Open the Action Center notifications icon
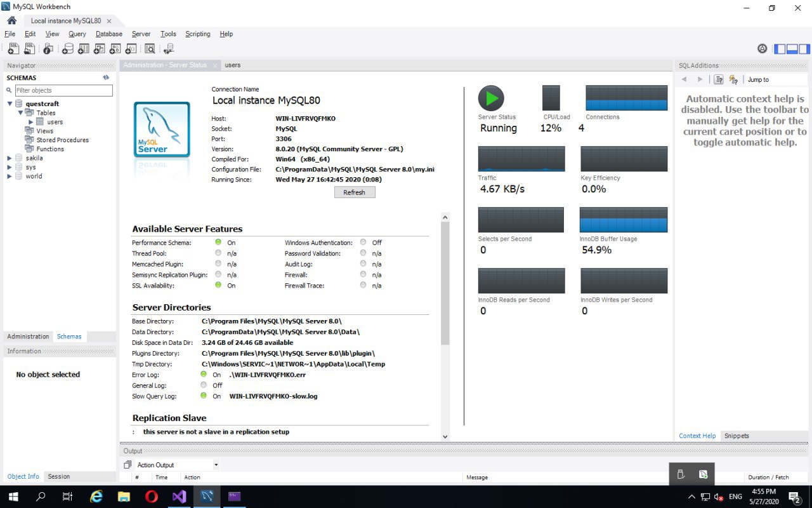The height and width of the screenshot is (508, 812). point(794,496)
